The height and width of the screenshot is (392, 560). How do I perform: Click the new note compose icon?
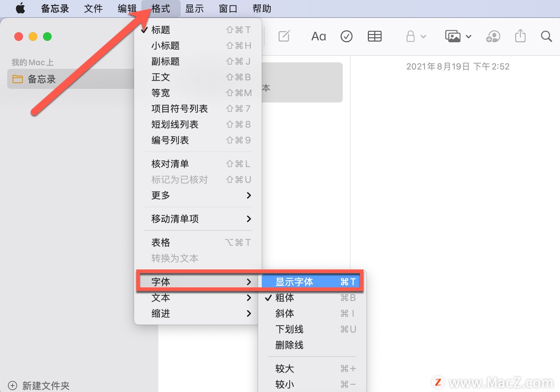[284, 36]
